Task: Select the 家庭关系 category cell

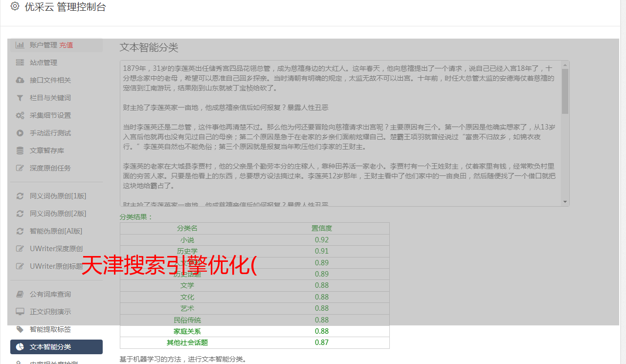Action: click(187, 331)
